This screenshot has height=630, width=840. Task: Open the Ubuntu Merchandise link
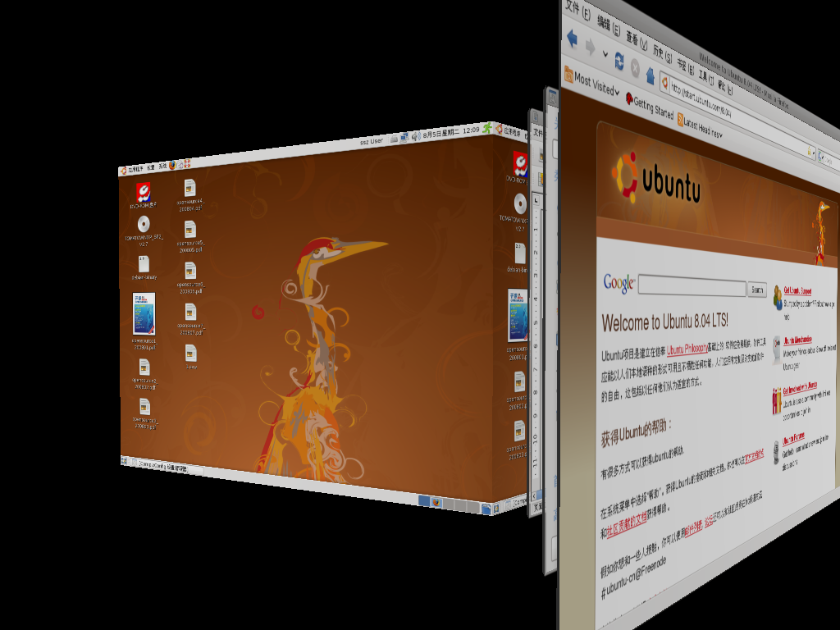pos(797,340)
